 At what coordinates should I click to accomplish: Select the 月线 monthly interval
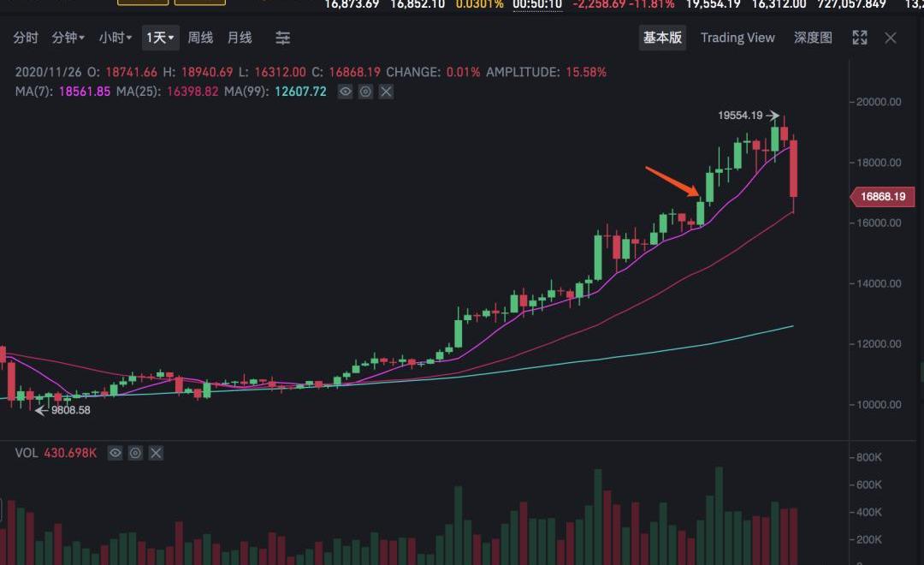point(240,38)
